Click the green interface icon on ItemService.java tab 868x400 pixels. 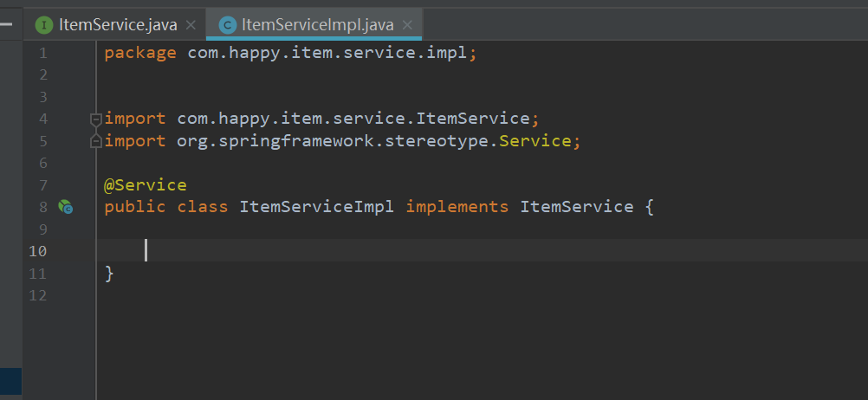click(x=44, y=25)
